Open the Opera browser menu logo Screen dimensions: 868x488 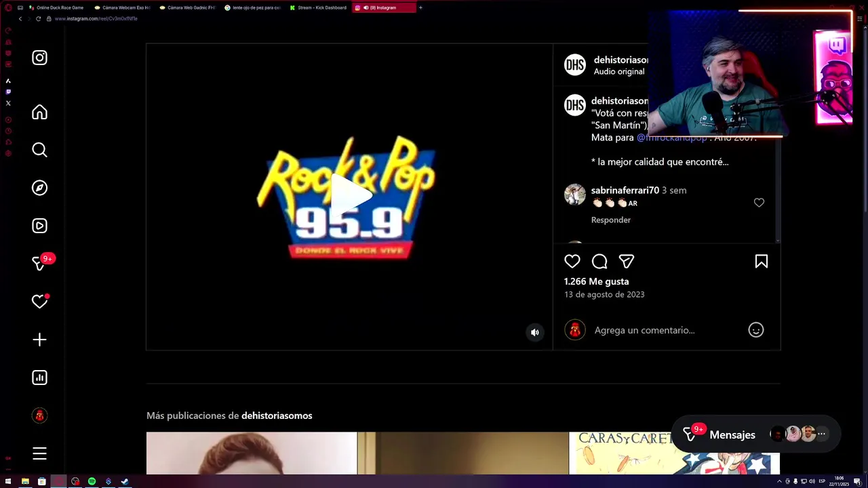pyautogui.click(x=8, y=7)
